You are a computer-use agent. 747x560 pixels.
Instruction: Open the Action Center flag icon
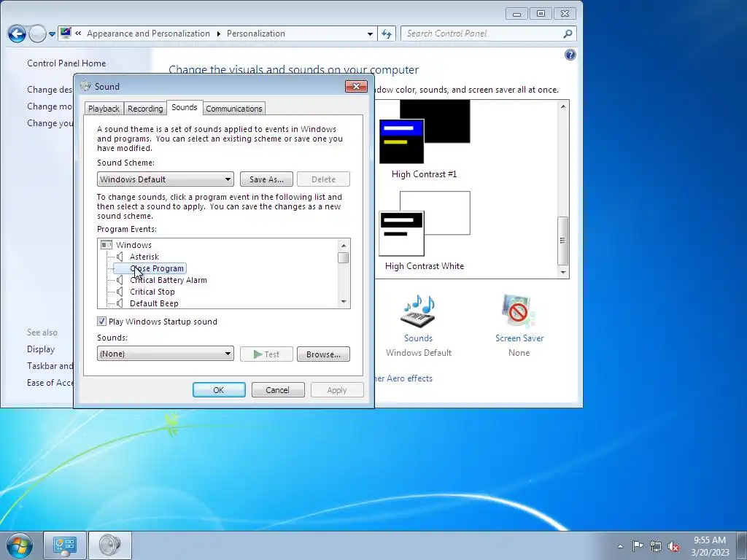point(638,545)
